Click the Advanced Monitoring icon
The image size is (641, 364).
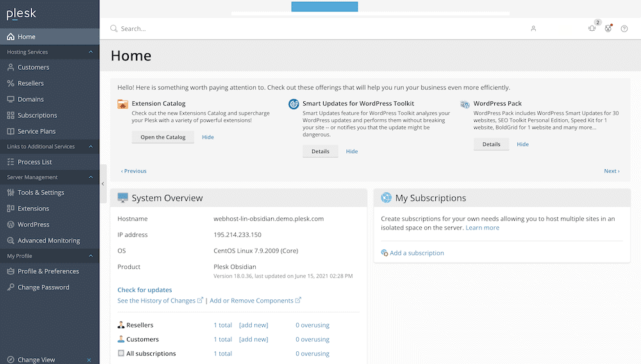11,240
